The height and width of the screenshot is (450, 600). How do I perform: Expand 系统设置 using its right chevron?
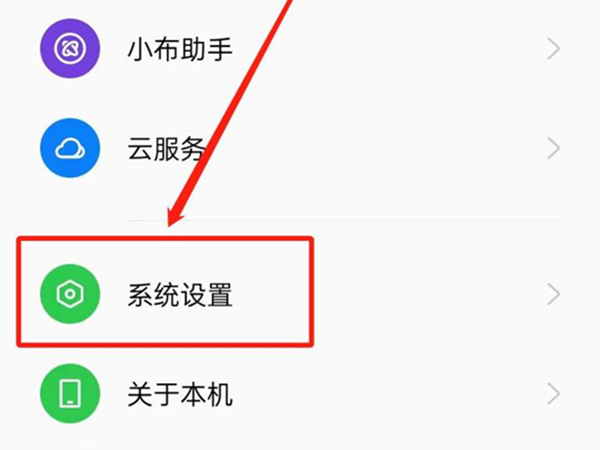[554, 294]
